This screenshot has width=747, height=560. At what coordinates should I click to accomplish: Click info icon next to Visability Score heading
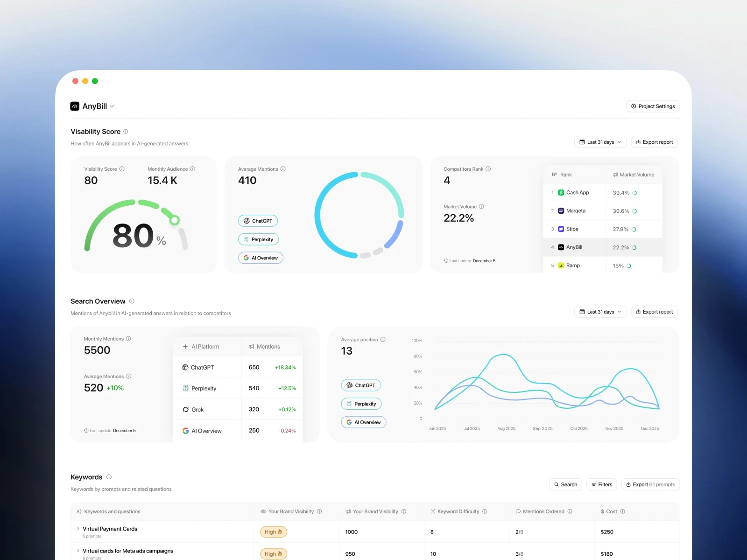tap(126, 132)
